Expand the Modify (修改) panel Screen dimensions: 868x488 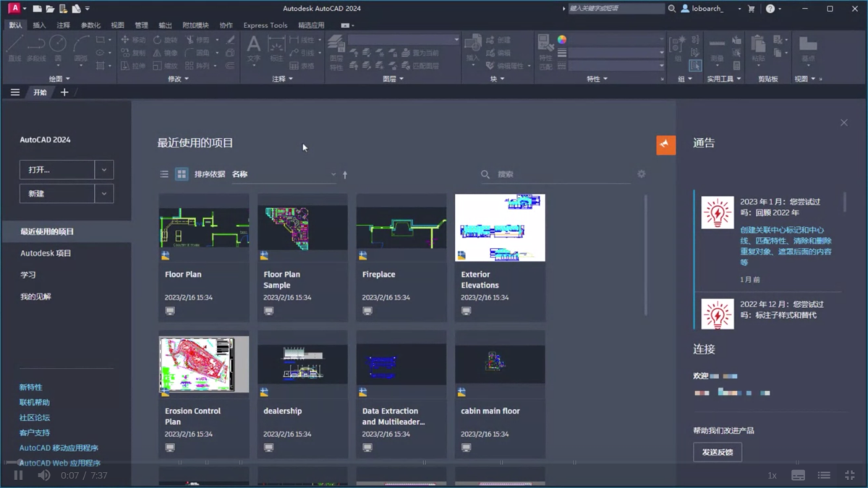point(178,79)
